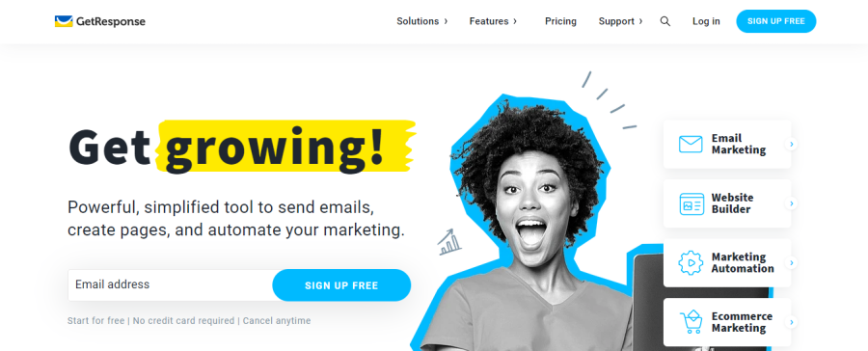The height and width of the screenshot is (351, 868).
Task: Click the arrow circle beside Email Marketing
Action: point(792,144)
